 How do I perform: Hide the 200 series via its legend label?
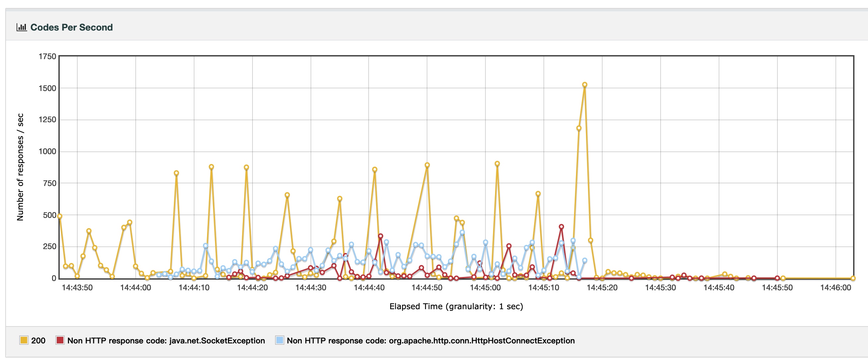[x=38, y=340]
